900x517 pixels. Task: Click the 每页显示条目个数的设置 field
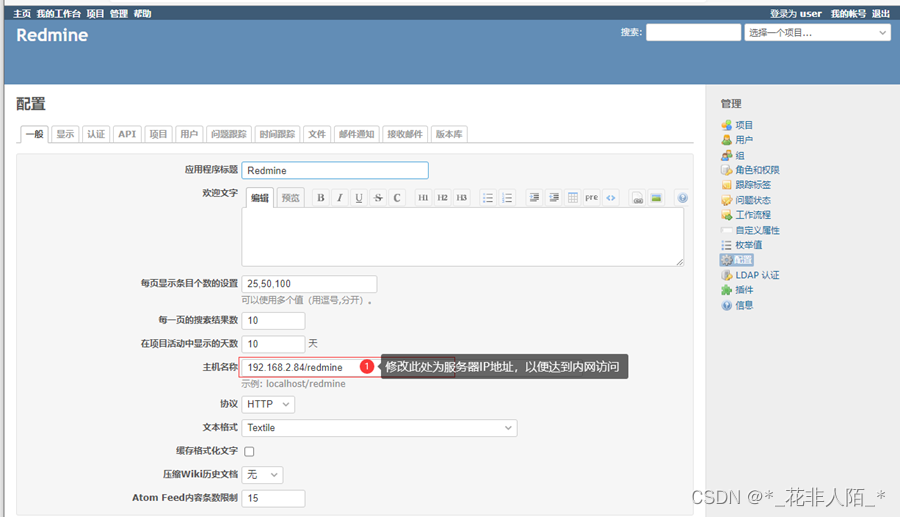pos(309,284)
